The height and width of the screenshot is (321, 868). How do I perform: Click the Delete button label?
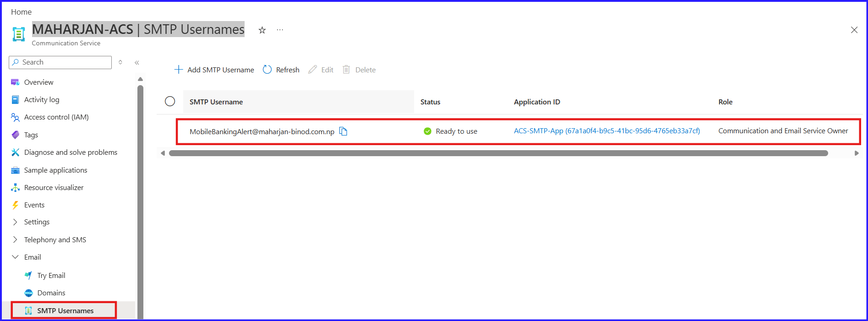coord(366,70)
